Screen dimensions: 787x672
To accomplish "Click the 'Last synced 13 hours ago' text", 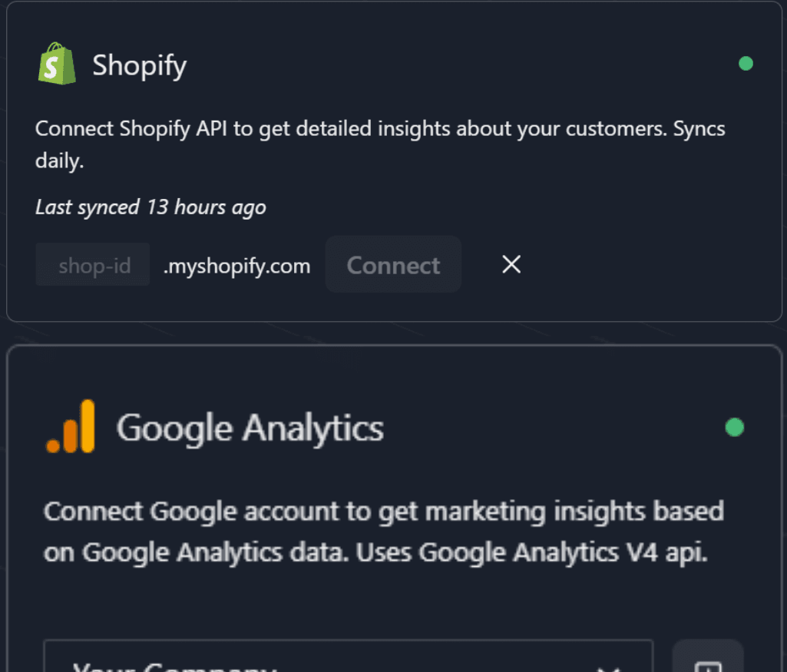I will tap(150, 207).
